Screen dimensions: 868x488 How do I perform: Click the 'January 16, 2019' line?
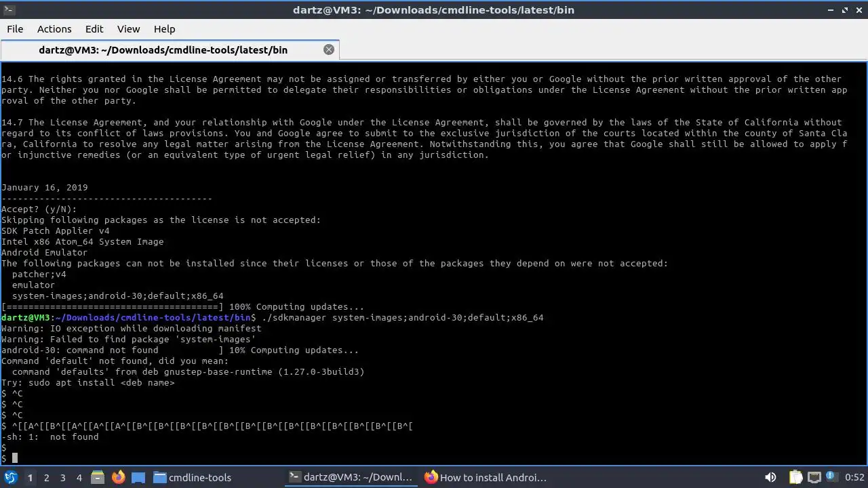(45, 187)
